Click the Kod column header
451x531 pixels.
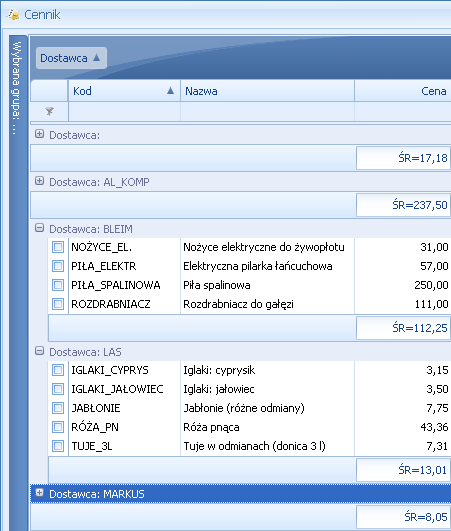[124, 91]
